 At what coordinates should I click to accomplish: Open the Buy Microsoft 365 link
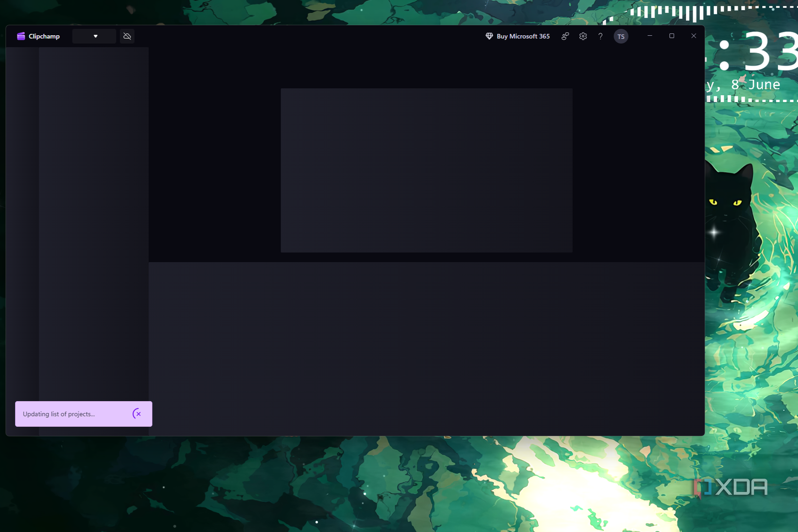pos(523,36)
